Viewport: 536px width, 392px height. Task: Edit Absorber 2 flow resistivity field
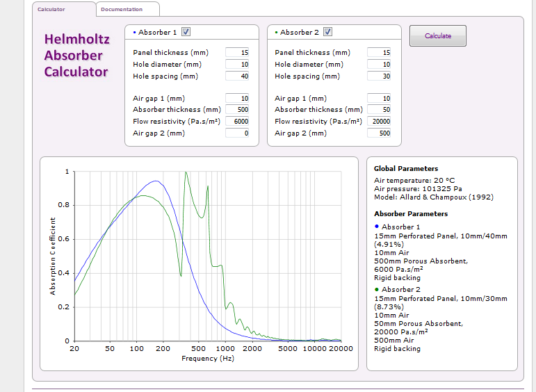[379, 122]
